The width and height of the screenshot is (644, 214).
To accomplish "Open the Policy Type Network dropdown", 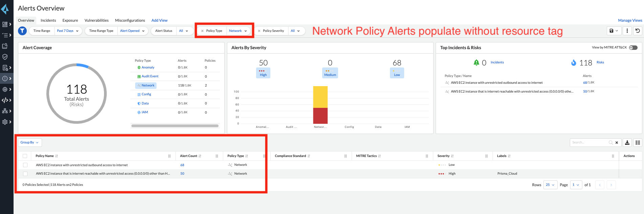I will (x=238, y=31).
